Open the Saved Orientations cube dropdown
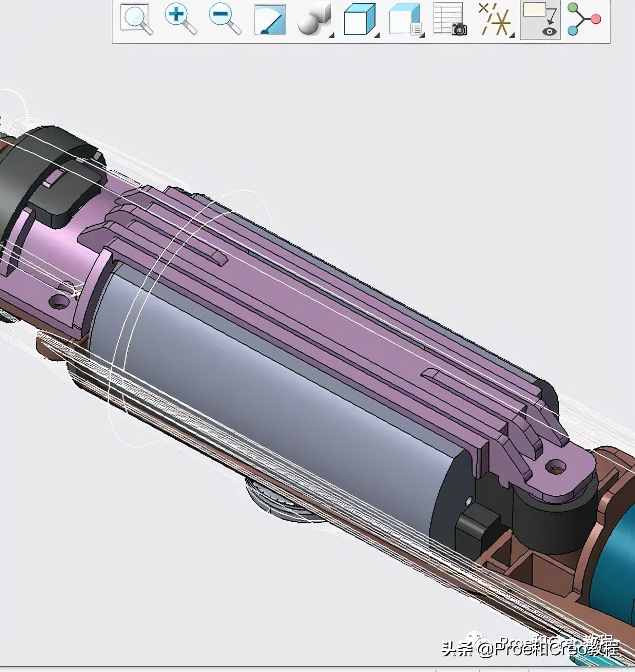 tap(361, 20)
